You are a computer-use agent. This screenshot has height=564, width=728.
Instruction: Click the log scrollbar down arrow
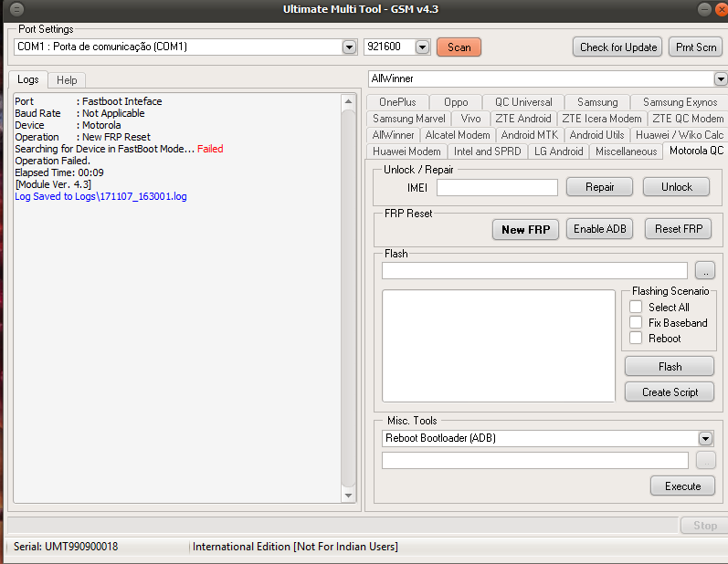[348, 496]
